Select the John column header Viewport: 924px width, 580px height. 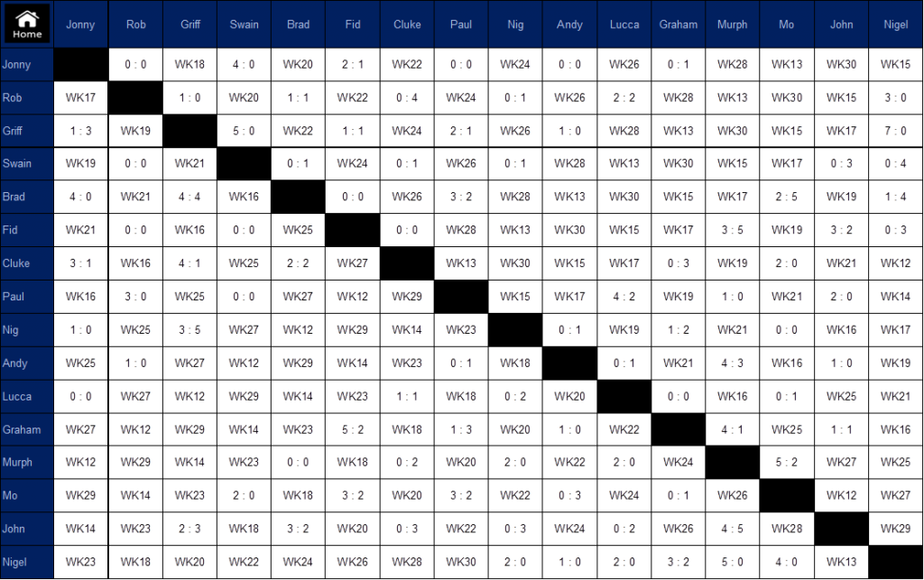842,24
